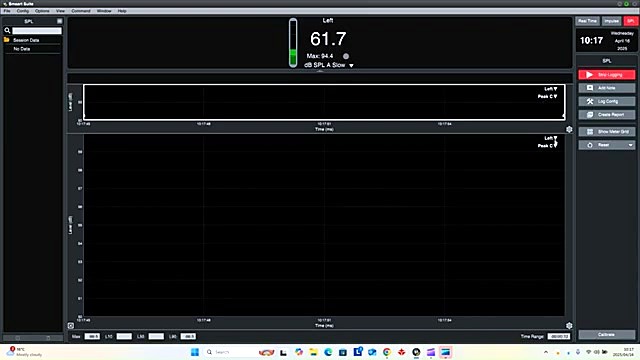This screenshot has width=640, height=360.
Task: Open the Options menu
Action: (x=42, y=11)
